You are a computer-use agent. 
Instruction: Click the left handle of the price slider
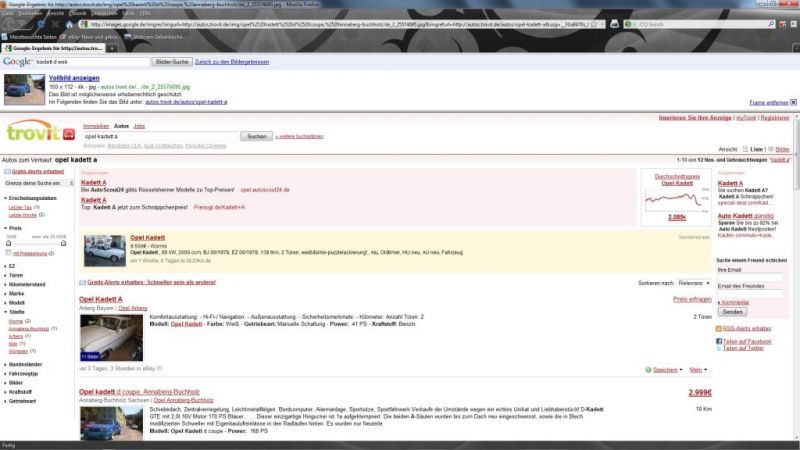pos(9,244)
